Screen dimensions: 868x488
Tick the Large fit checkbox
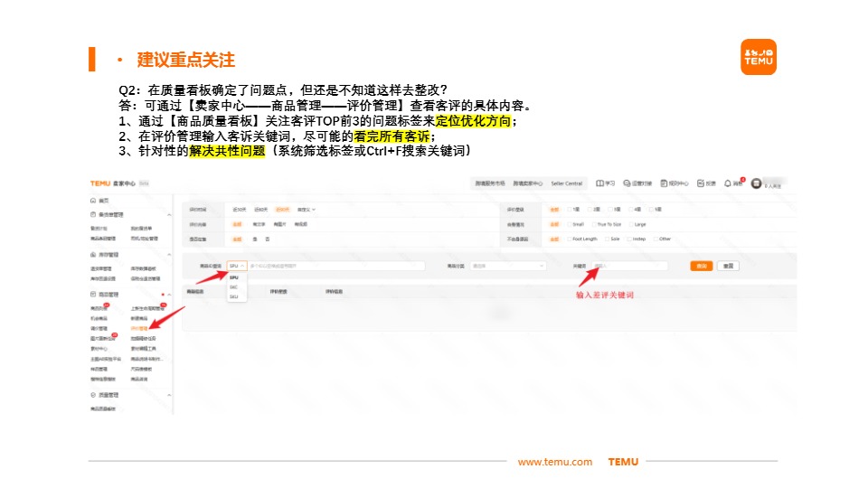[x=631, y=225]
